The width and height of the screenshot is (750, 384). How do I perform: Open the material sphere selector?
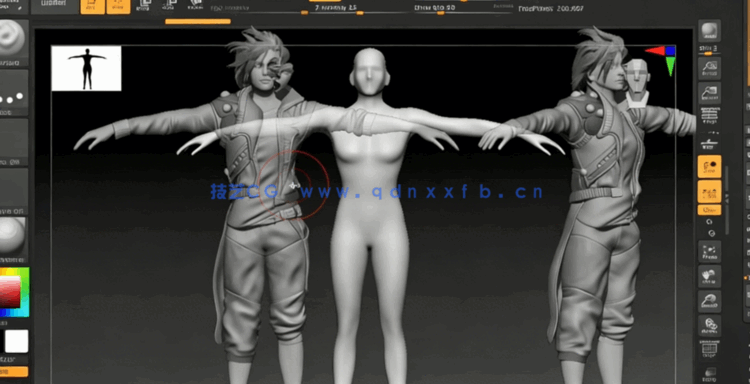pyautogui.click(x=14, y=241)
